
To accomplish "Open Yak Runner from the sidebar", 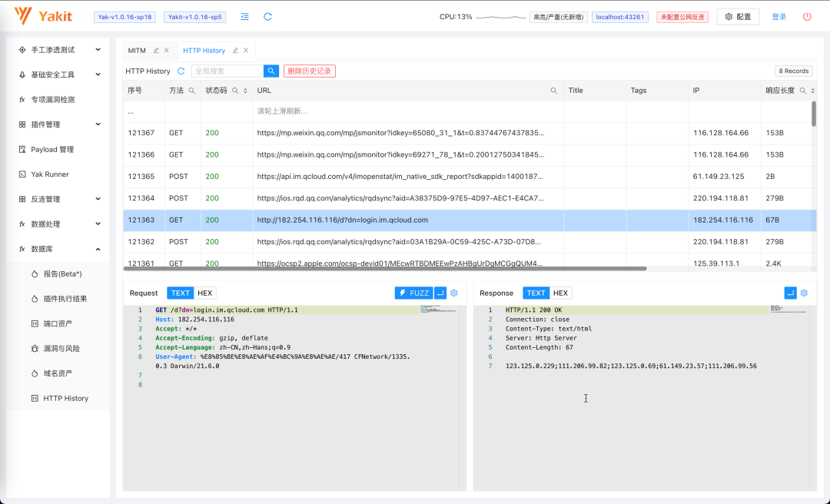I will point(50,174).
